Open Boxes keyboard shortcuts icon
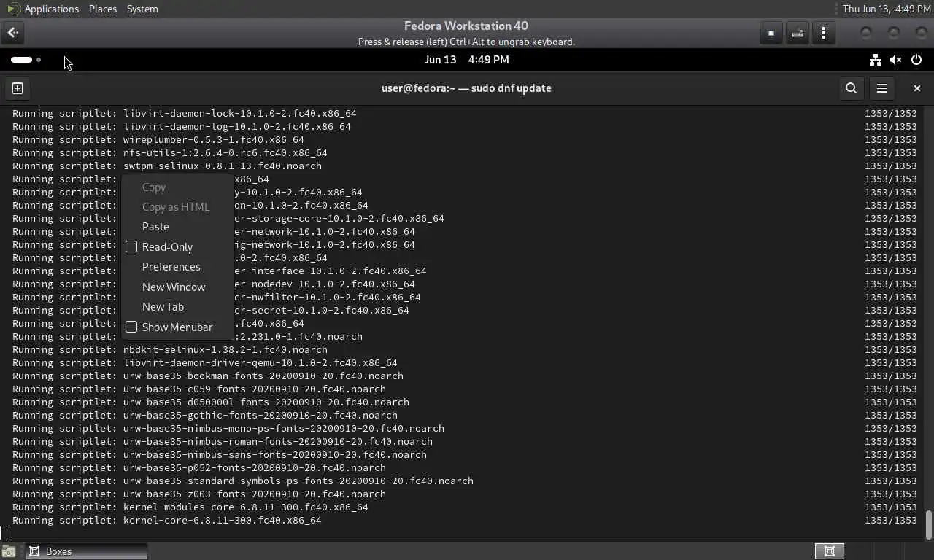 pos(798,33)
